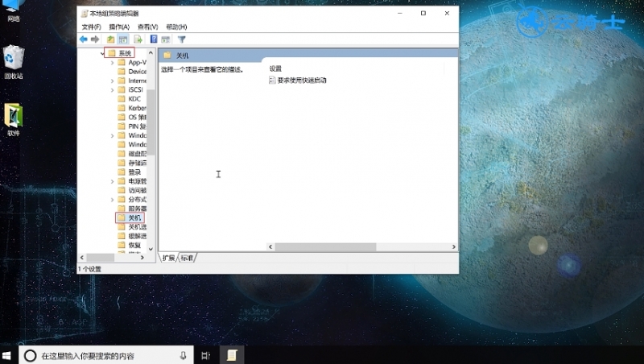
Task: Select the 电源管 folder in the tree
Action: (132, 181)
